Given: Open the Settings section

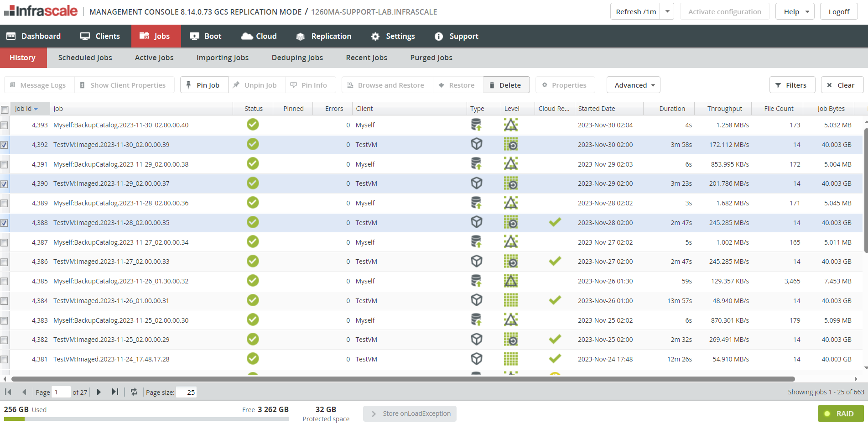Looking at the screenshot, I should click(393, 36).
